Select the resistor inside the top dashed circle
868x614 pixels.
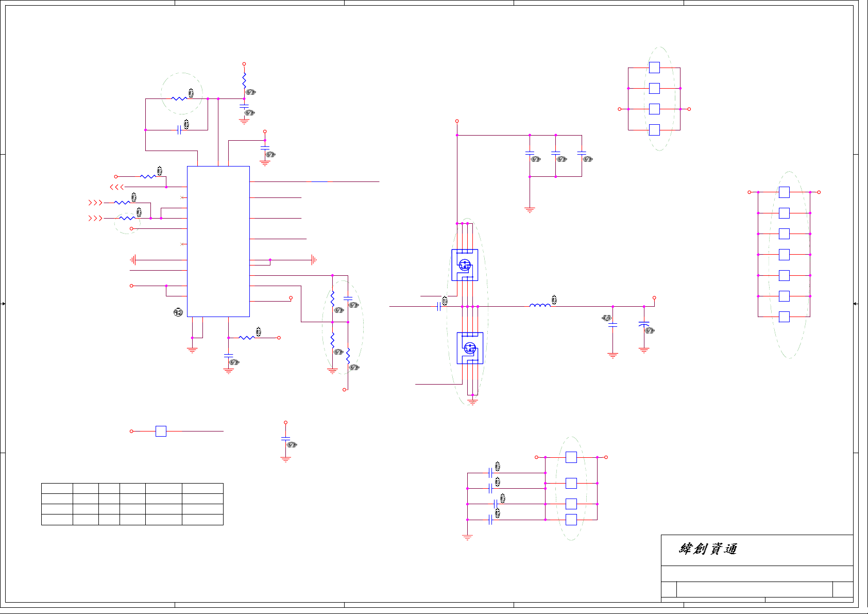(x=179, y=98)
